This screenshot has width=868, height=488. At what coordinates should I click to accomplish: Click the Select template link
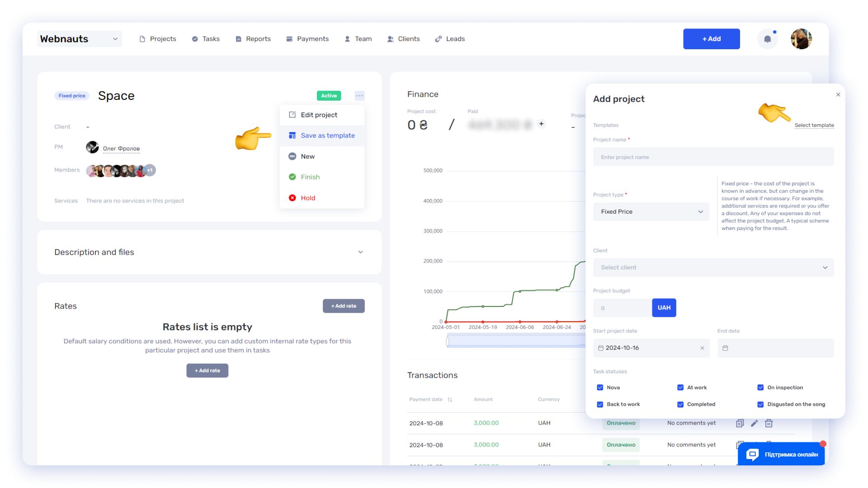coord(814,125)
